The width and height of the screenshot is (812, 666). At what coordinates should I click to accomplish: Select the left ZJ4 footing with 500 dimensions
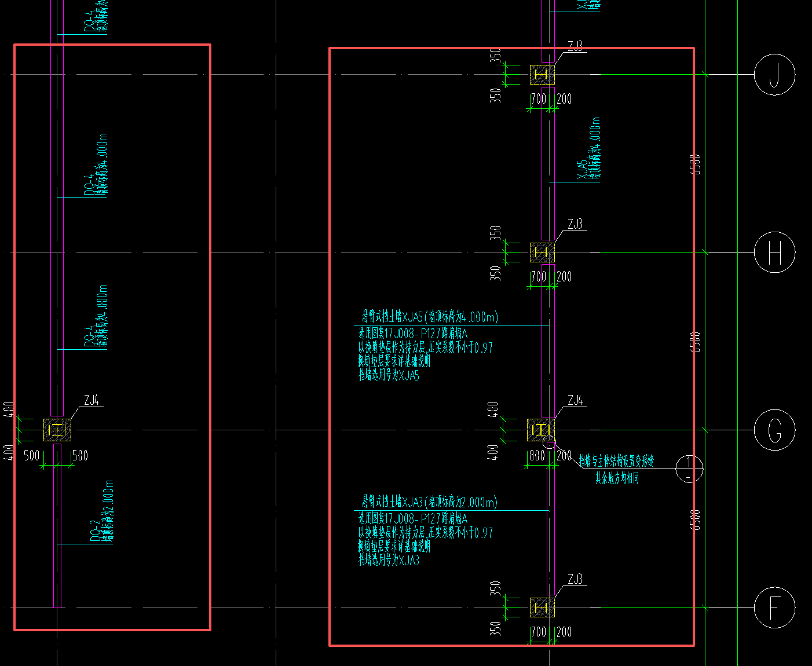click(x=57, y=430)
